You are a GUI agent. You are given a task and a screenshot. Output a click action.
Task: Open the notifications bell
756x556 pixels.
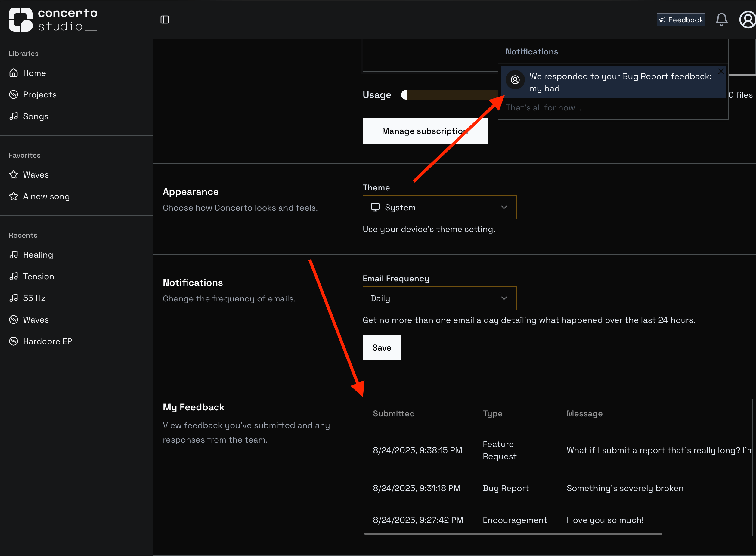click(721, 20)
